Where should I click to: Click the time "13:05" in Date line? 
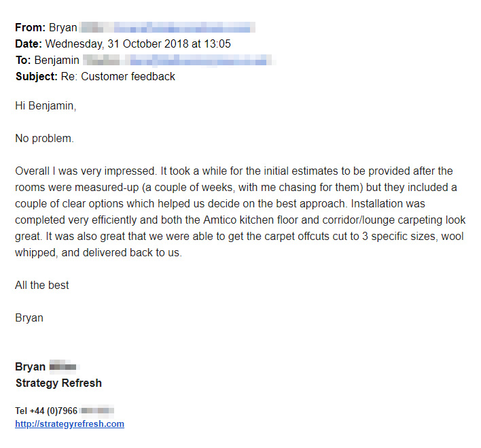click(217, 44)
